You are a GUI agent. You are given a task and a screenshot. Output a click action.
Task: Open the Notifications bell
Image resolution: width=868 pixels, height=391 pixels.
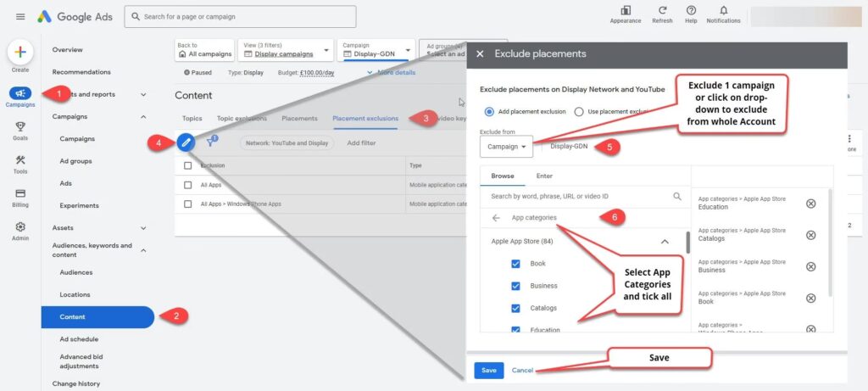(723, 11)
